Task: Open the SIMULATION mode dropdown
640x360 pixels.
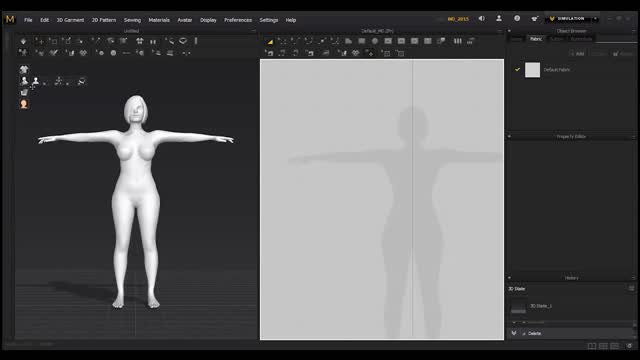Action: 571,19
